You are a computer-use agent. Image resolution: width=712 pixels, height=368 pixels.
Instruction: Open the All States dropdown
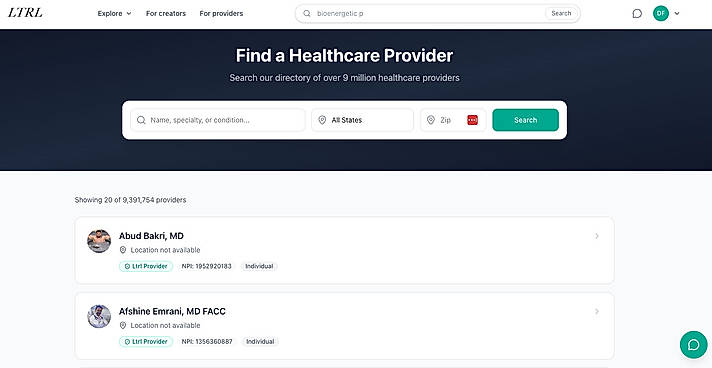362,120
